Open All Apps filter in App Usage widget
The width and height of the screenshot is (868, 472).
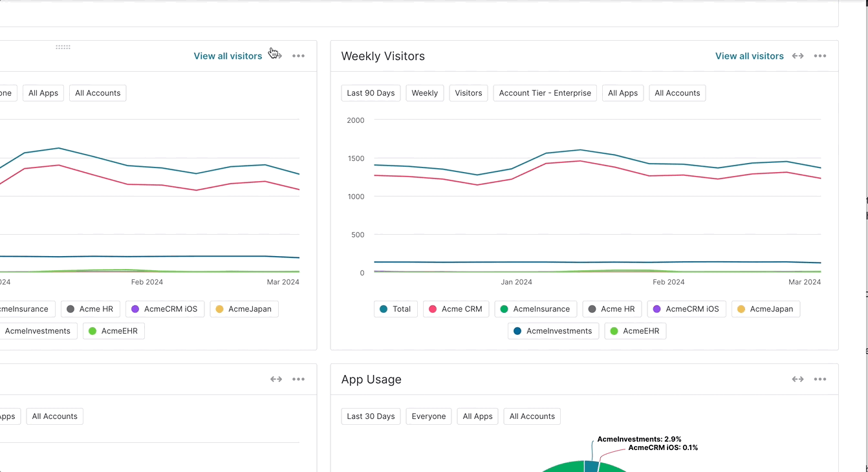(478, 416)
